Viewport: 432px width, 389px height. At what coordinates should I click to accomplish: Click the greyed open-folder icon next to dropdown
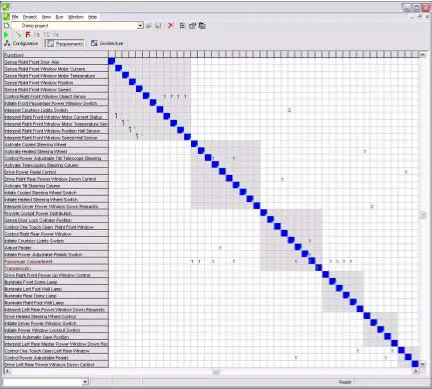click(149, 26)
